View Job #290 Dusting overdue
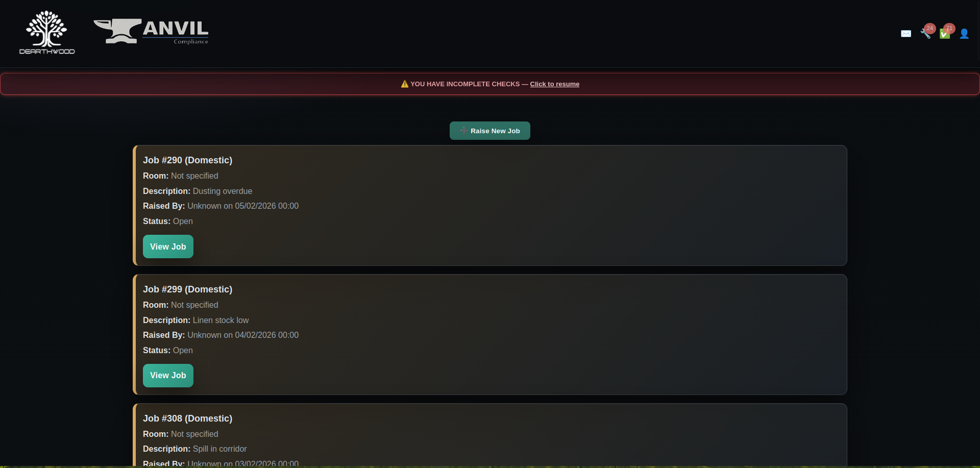Viewport: 980px width, 468px height. [168, 247]
